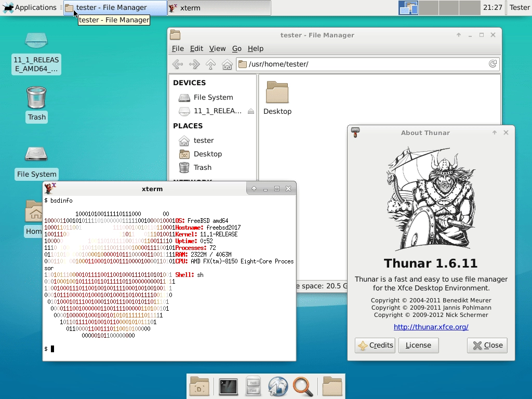
Task: Click the home folder toolbar icon
Action: [x=227, y=64]
